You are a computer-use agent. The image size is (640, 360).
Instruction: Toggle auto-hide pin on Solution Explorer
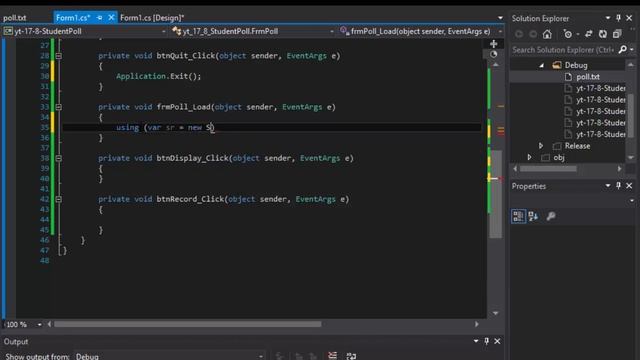pyautogui.click(x=618, y=18)
